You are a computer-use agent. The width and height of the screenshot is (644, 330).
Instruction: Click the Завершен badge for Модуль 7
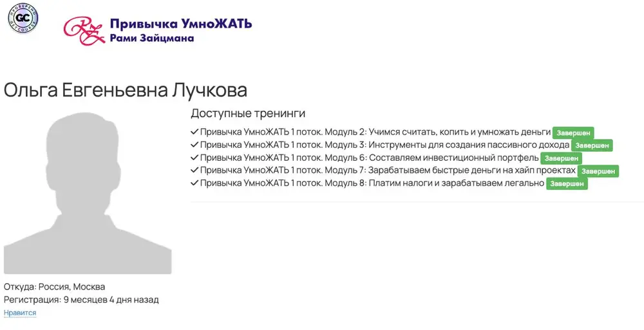(598, 171)
